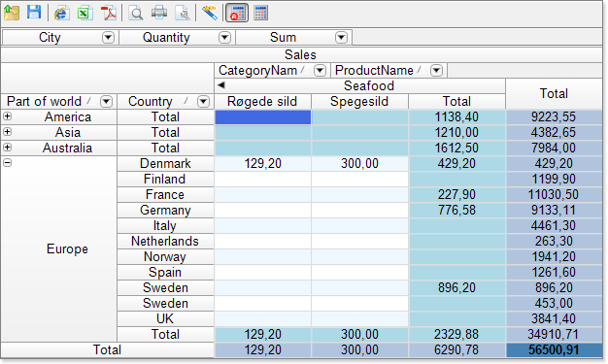The image size is (608, 364).
Task: Open the Part of world filter dropdown
Action: pyautogui.click(x=106, y=102)
